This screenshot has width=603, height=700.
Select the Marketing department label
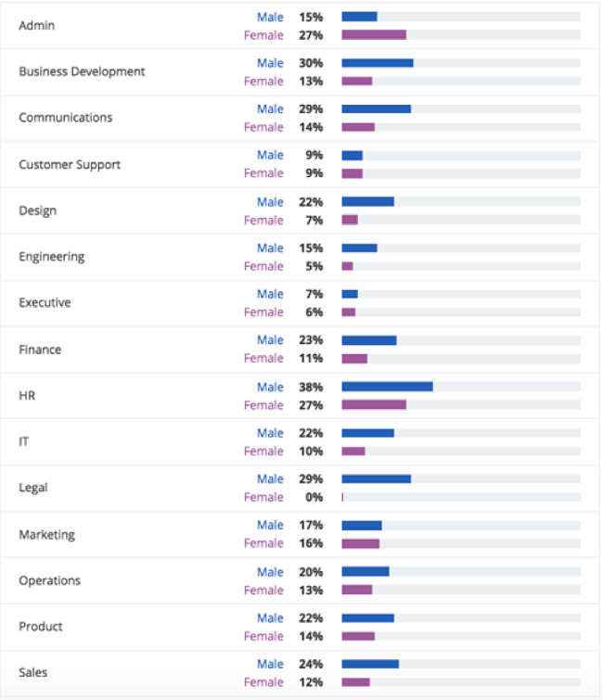[46, 535]
